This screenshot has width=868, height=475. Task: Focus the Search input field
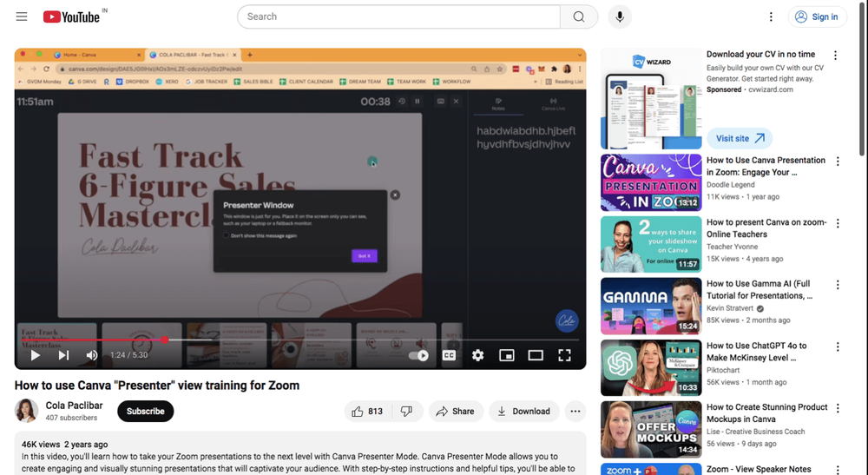(x=398, y=16)
